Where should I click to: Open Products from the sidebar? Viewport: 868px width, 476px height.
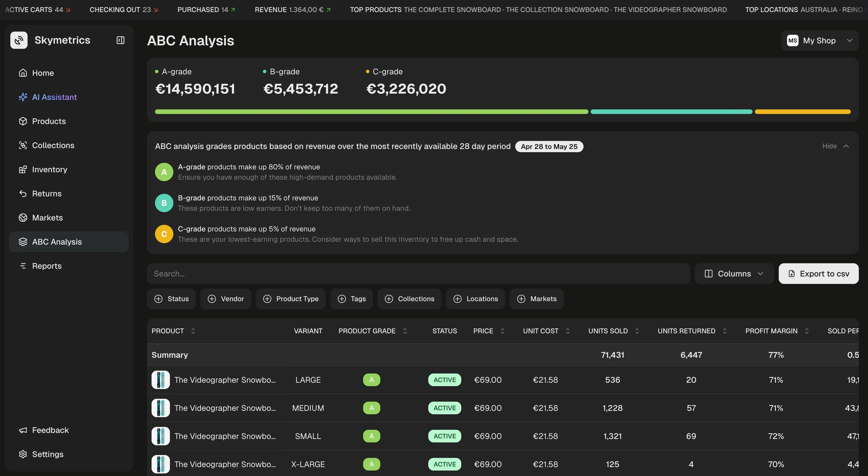[49, 121]
